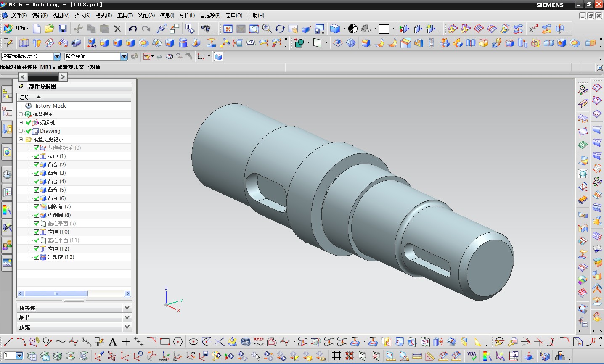Activate the Rotate view tool
The height and width of the screenshot is (364, 604).
pyautogui.click(x=280, y=29)
